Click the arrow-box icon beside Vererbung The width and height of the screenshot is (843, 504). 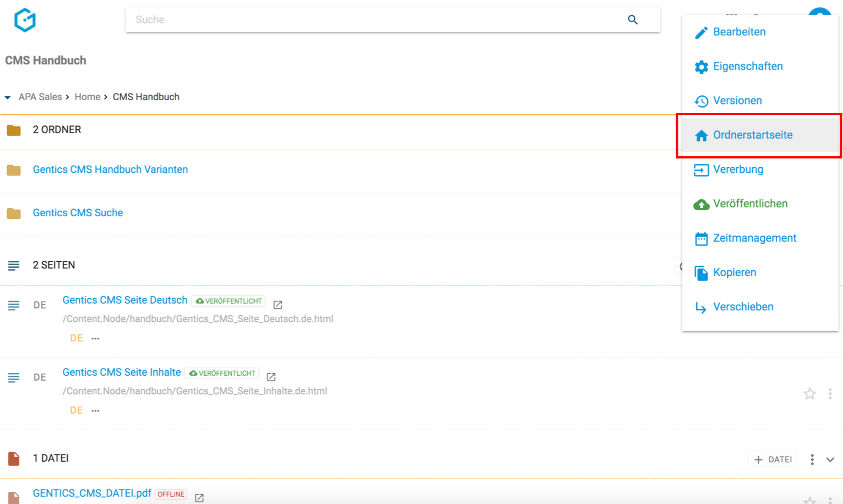pos(701,170)
